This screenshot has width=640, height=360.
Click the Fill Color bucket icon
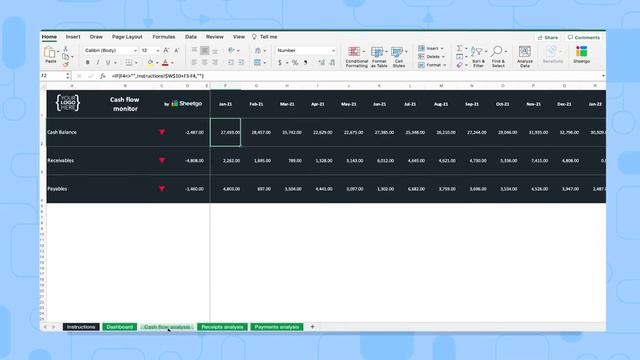[x=150, y=62]
